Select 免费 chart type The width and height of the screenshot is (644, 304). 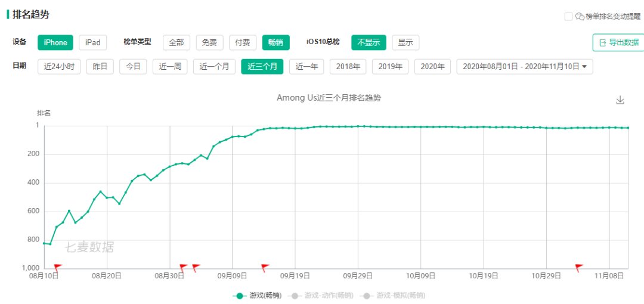click(209, 43)
